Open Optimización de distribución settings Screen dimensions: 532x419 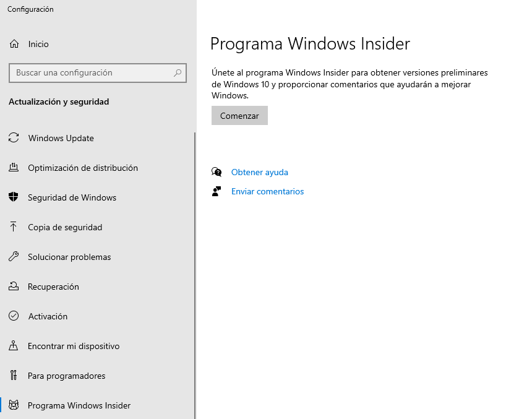pyautogui.click(x=82, y=168)
